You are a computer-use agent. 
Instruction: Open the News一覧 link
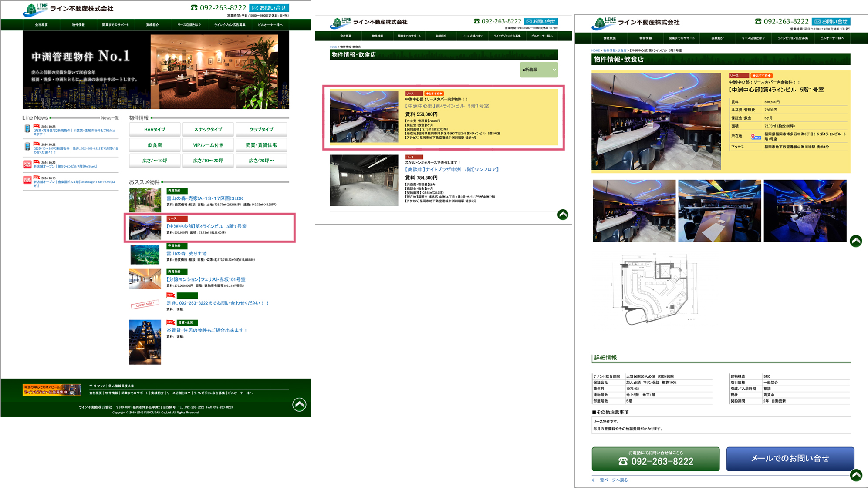coord(109,118)
